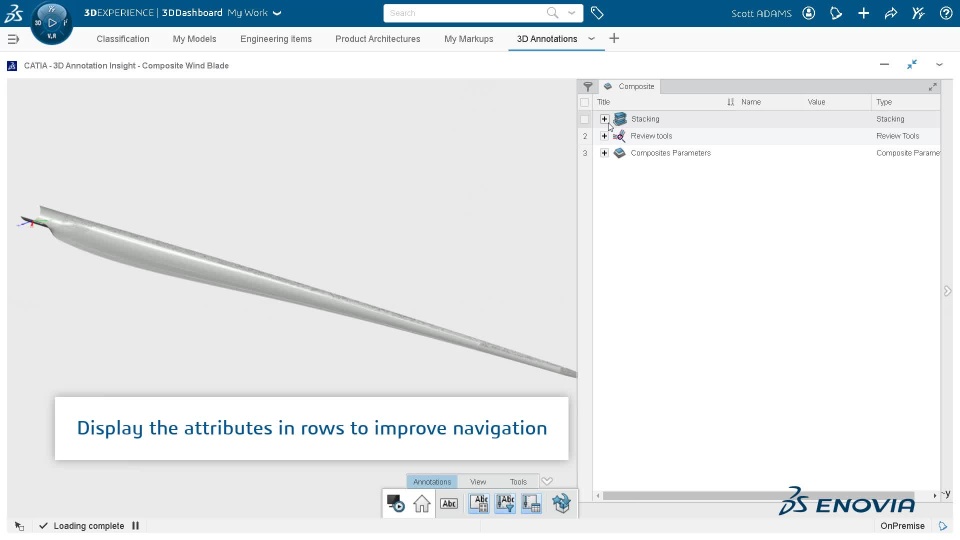Click the Share arrow icon

click(891, 13)
